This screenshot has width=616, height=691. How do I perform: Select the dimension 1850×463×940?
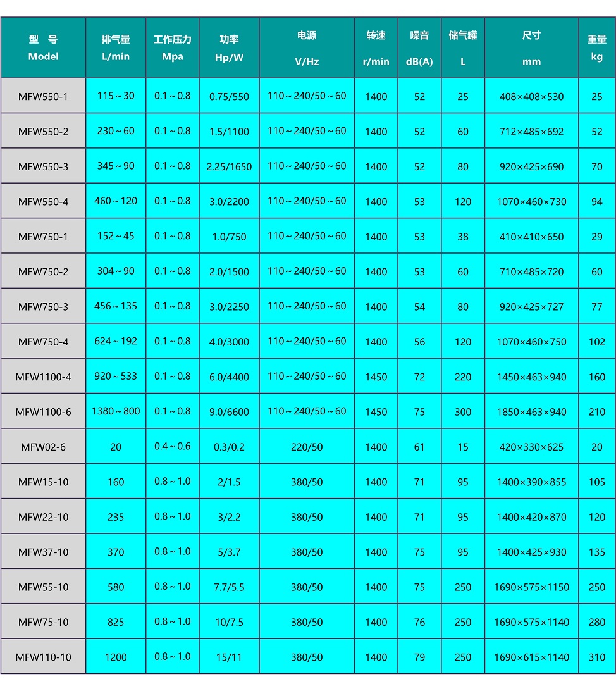pos(531,411)
